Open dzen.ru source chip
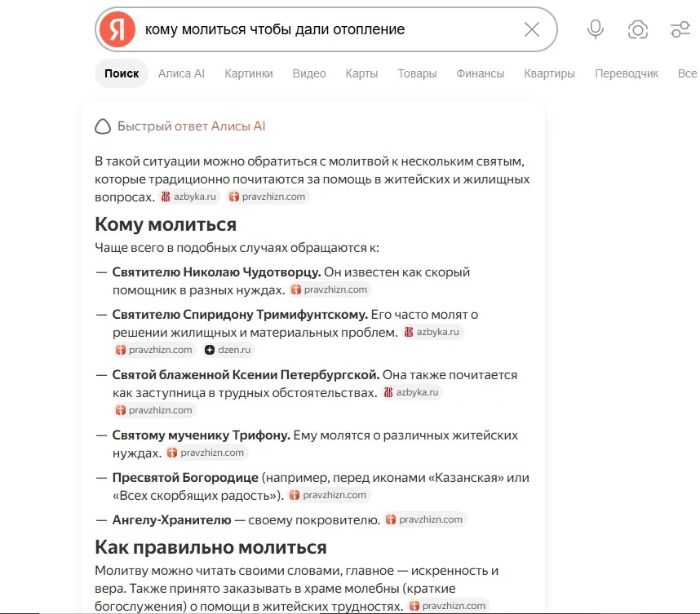 pyautogui.click(x=228, y=350)
